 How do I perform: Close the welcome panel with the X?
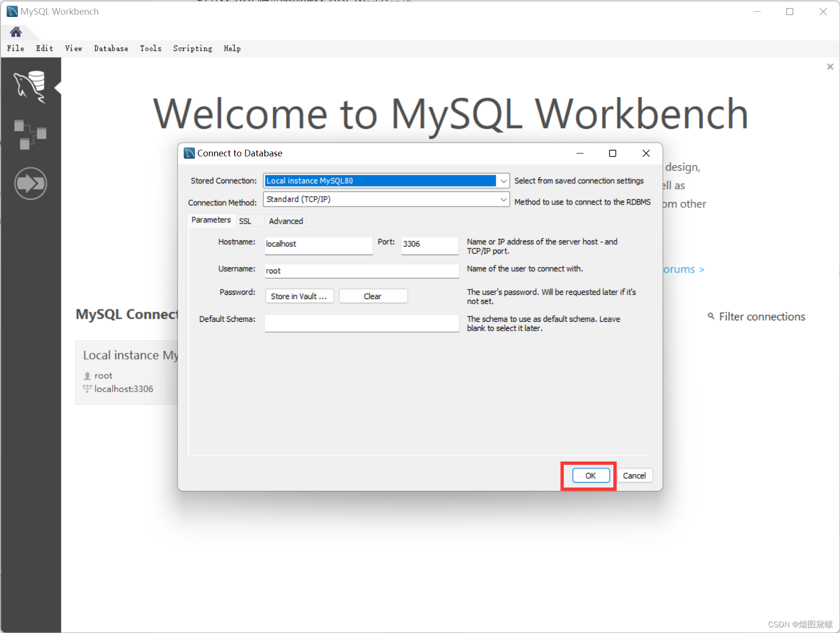830,67
